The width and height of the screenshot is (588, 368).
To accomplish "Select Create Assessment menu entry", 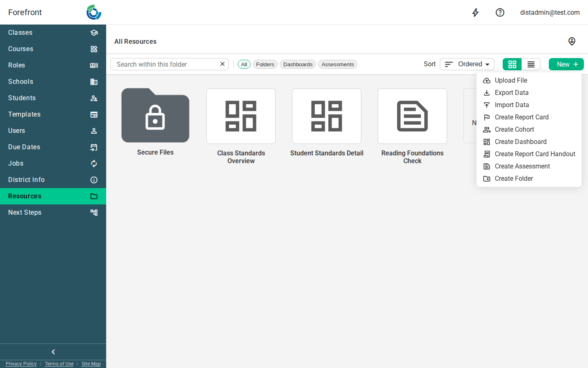I will point(529,166).
